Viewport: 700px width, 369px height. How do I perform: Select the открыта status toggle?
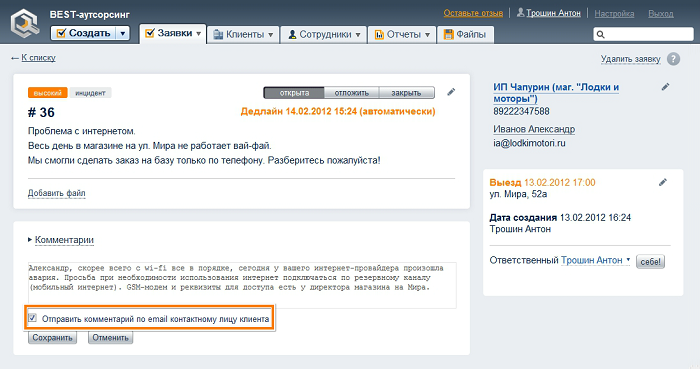pyautogui.click(x=294, y=93)
